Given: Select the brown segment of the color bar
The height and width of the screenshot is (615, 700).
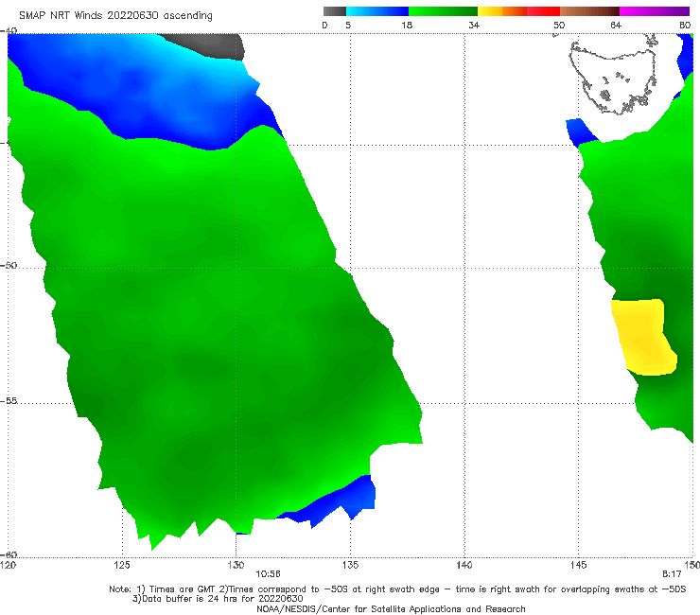Looking at the screenshot, I should tap(589, 11).
